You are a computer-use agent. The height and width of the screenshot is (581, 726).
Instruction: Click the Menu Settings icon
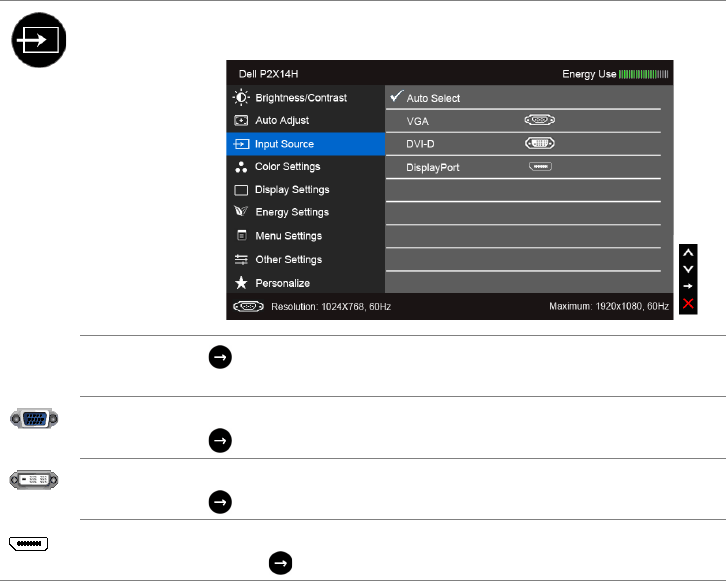click(242, 235)
